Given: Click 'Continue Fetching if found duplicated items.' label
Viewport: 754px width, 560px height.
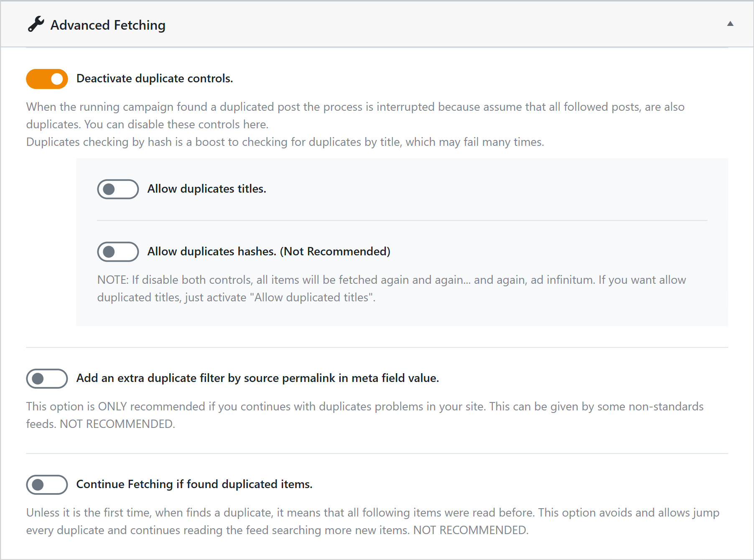Looking at the screenshot, I should (194, 484).
